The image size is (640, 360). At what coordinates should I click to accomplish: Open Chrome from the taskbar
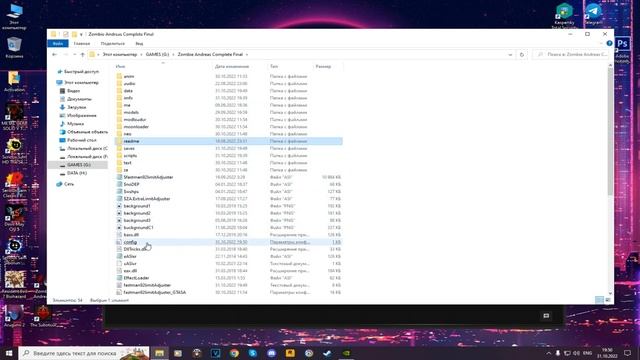coord(234,353)
